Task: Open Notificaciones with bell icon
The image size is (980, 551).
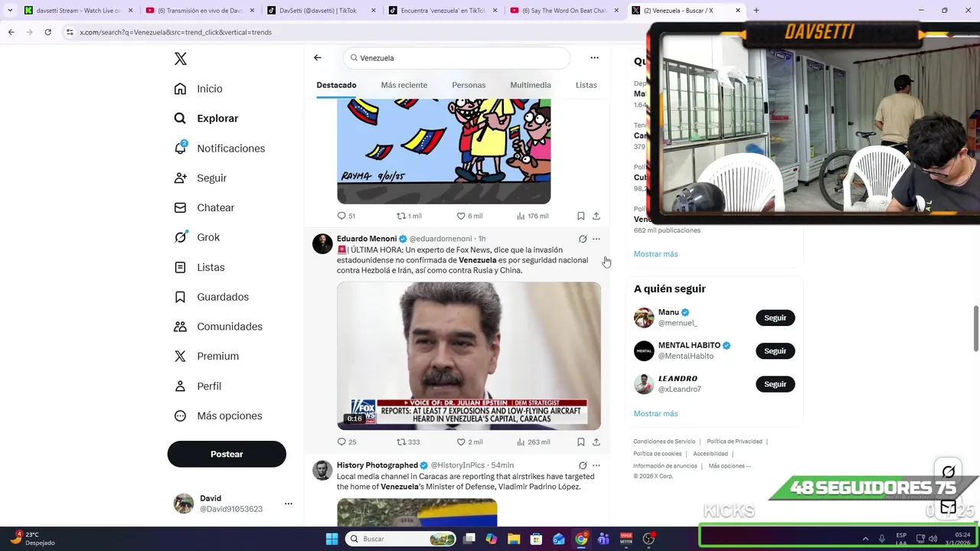Action: pos(219,148)
